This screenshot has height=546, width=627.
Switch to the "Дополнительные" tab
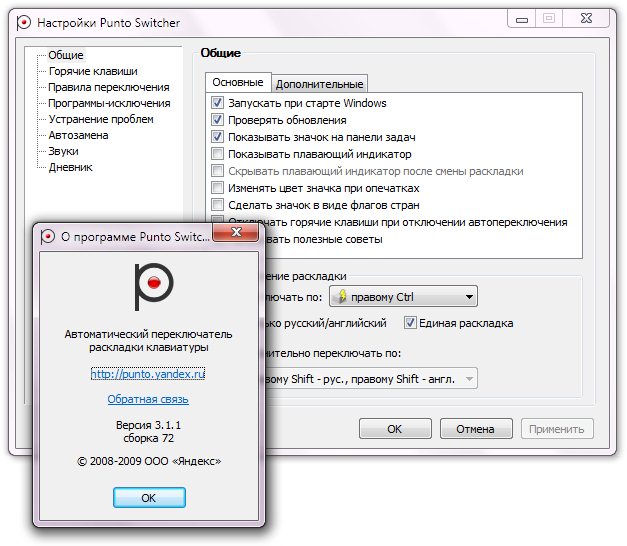coord(319,84)
